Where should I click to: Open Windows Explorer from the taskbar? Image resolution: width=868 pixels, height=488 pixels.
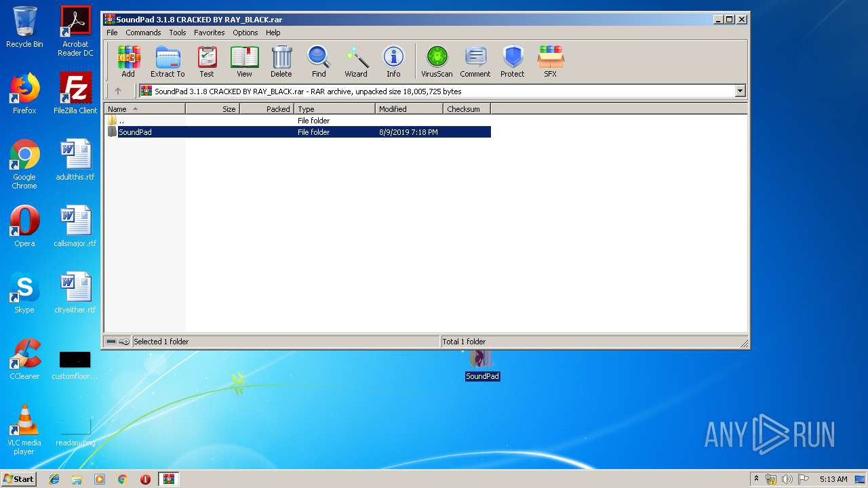[x=77, y=479]
